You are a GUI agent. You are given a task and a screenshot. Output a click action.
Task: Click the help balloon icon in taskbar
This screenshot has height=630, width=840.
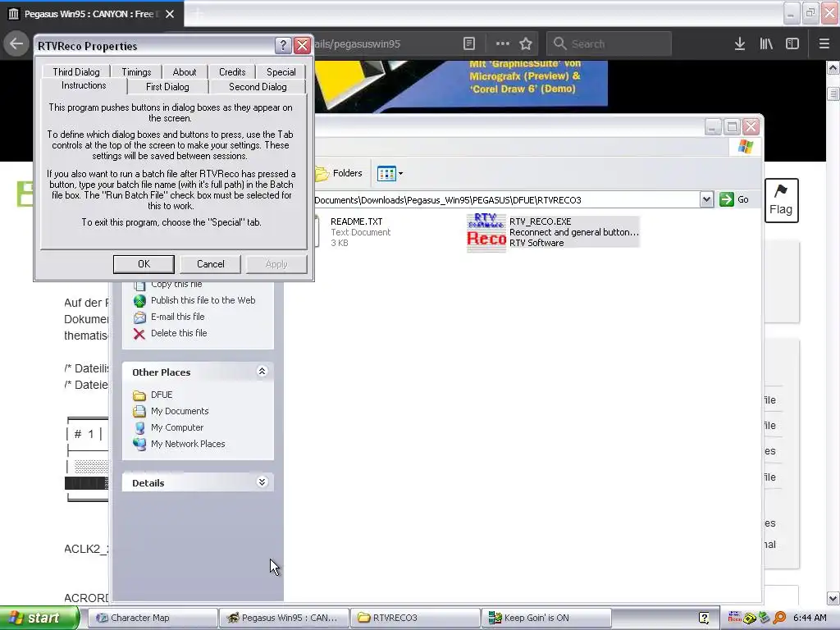(704, 618)
